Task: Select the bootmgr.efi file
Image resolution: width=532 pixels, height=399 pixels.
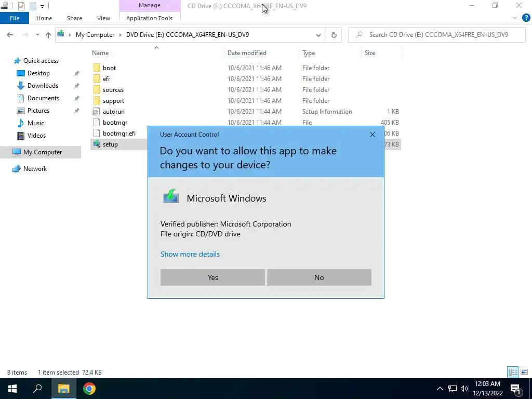Action: (x=119, y=134)
